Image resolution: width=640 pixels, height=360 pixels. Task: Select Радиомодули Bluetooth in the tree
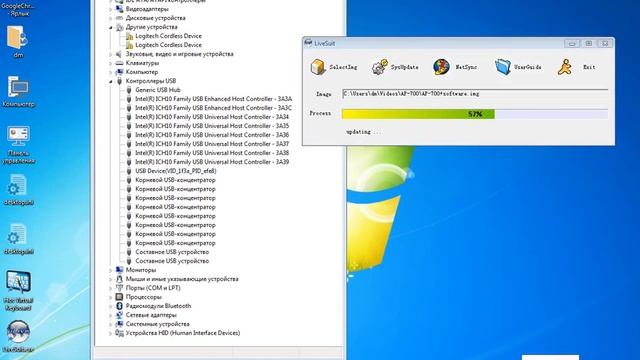point(158,306)
